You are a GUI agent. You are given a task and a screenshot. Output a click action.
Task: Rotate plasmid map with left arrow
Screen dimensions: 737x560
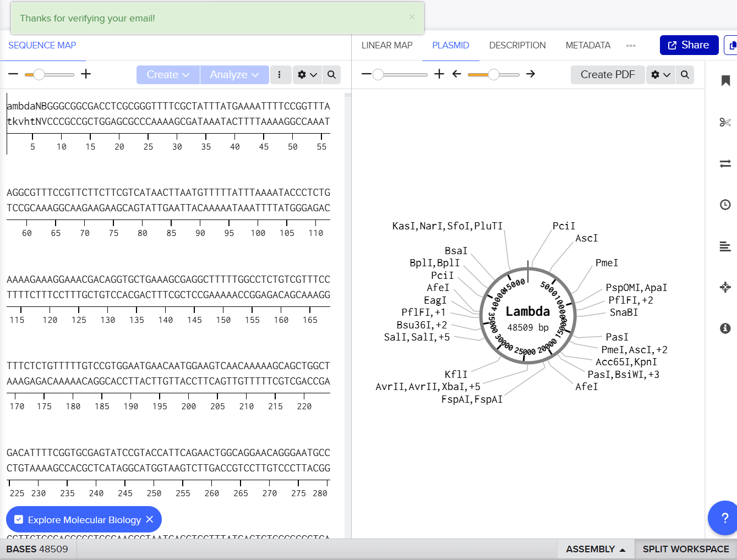(x=457, y=74)
